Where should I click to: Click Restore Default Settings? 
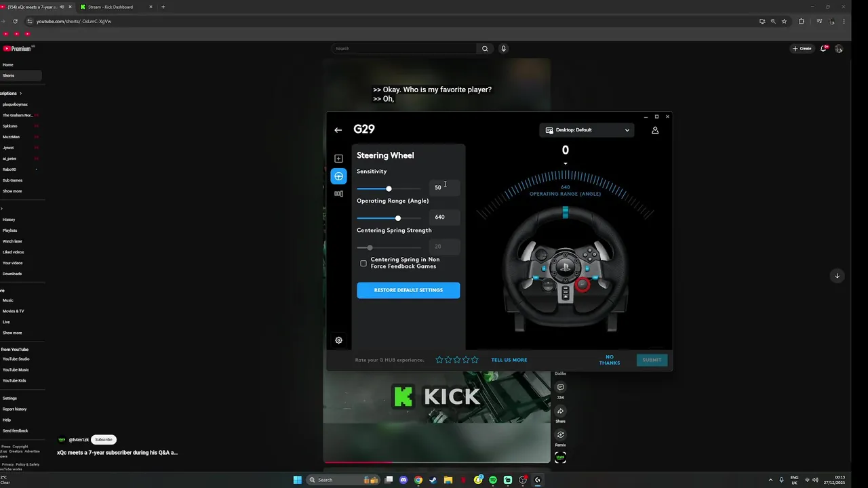(408, 290)
